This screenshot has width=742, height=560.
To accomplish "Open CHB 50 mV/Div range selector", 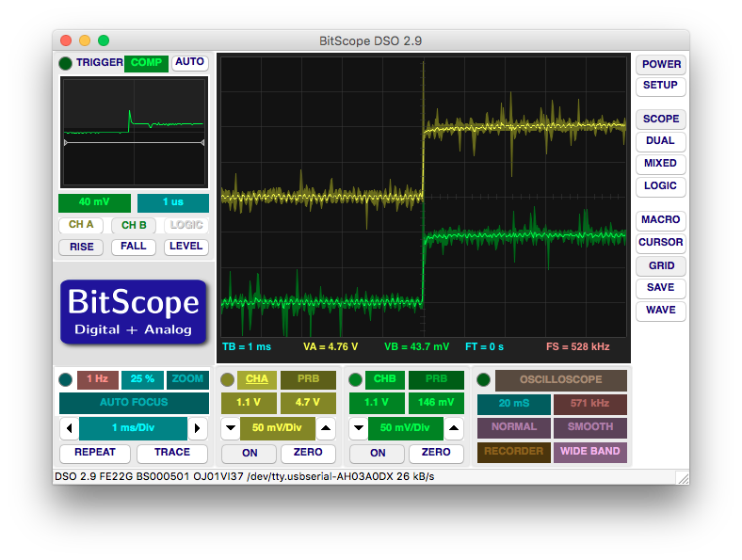I will click(406, 428).
